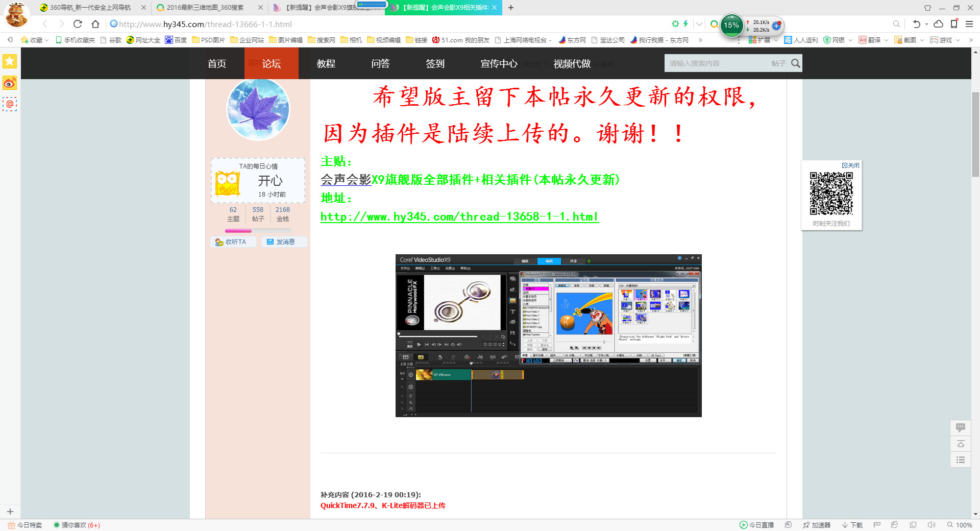Open the 首页 nav item
Viewport: 980px width, 531px height.
pyautogui.click(x=217, y=63)
